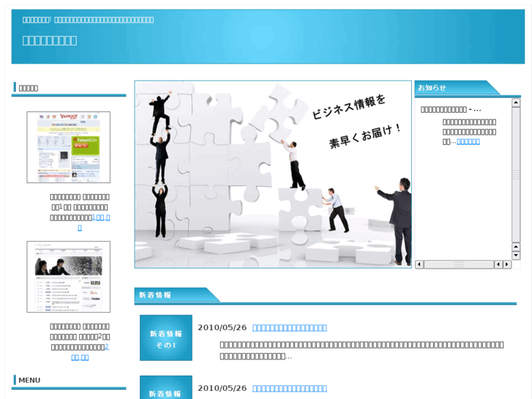Click the puzzle business hero banner image
532x399 pixels.
pos(273,174)
